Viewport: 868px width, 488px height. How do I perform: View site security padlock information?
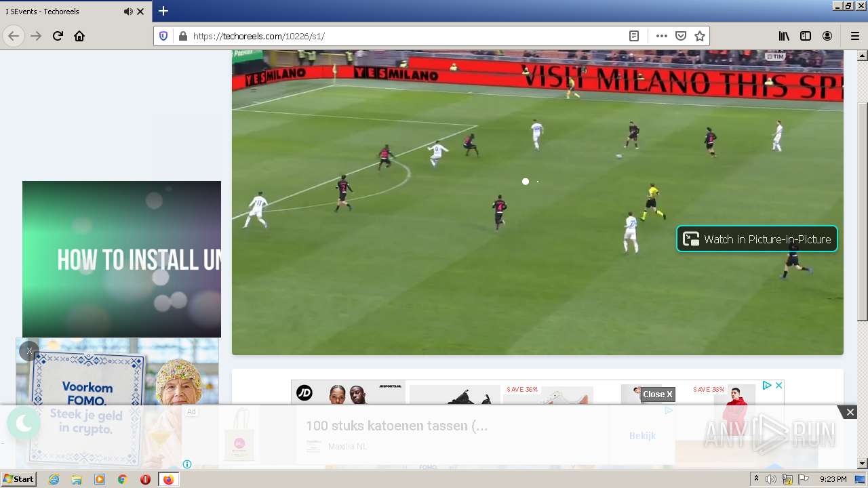182,36
